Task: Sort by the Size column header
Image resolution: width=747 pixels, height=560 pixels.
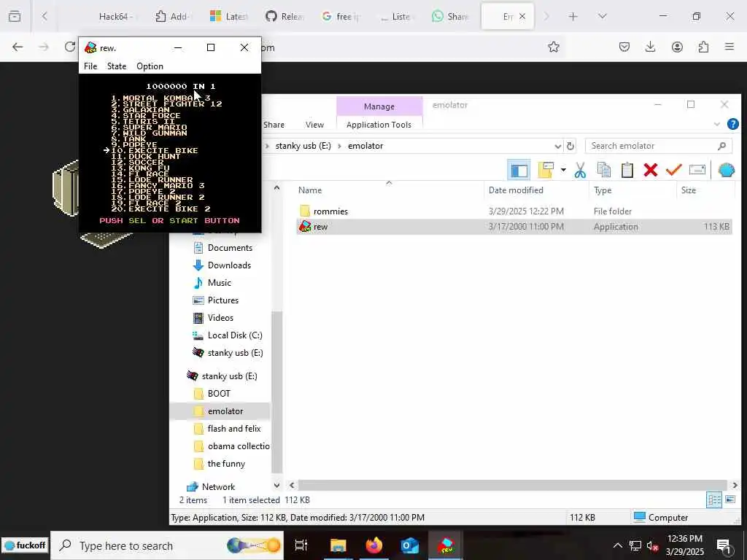Action: [688, 190]
